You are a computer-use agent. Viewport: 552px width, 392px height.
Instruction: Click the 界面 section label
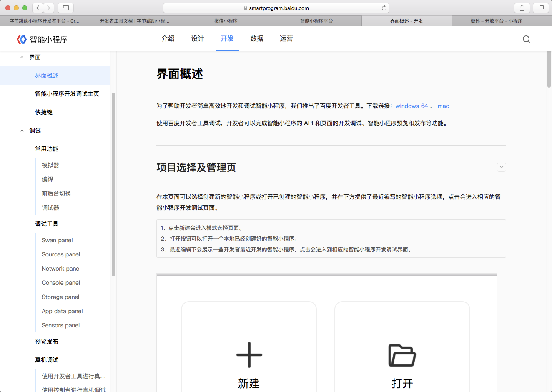pyautogui.click(x=35, y=57)
